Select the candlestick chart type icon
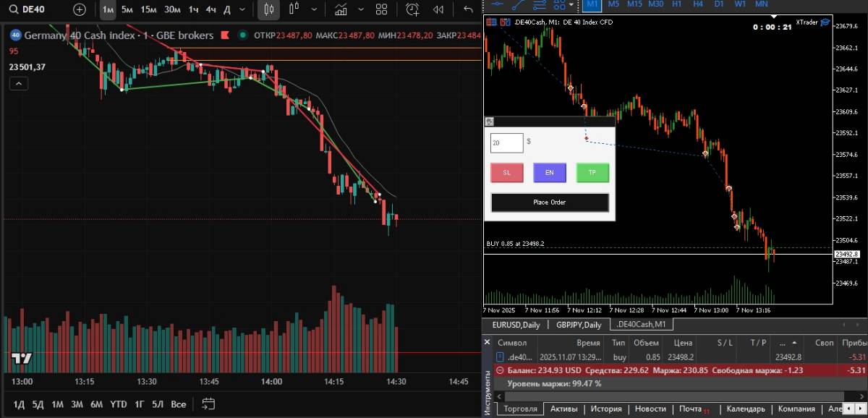Screen dimensions: 868x418 [x=269, y=9]
